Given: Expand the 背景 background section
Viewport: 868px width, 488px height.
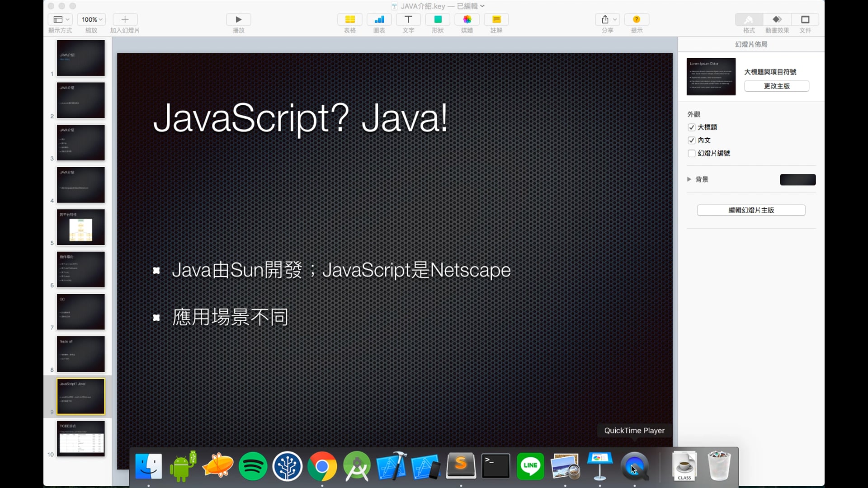Looking at the screenshot, I should point(689,179).
